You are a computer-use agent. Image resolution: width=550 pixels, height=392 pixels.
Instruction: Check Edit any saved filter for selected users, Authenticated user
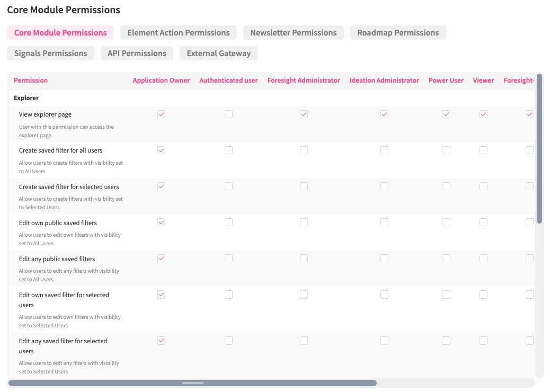pos(229,341)
